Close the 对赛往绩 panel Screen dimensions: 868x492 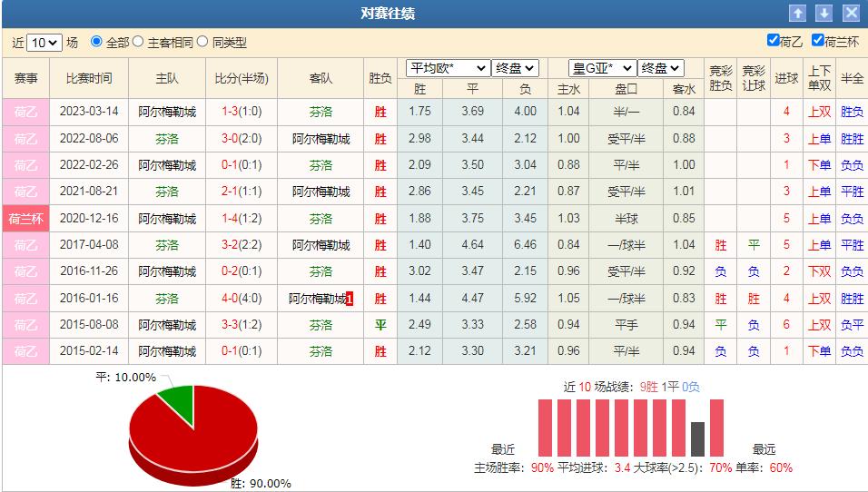(851, 14)
